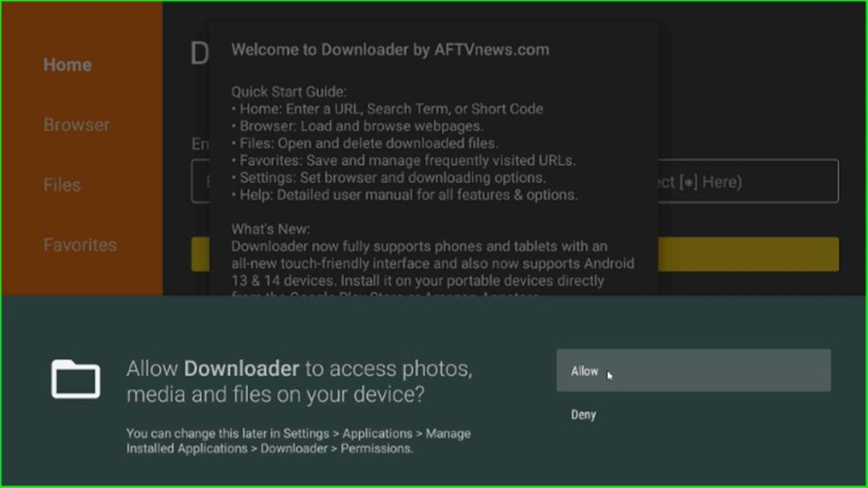Go to the Favorites sidebar item
The image size is (868, 488).
point(81,245)
